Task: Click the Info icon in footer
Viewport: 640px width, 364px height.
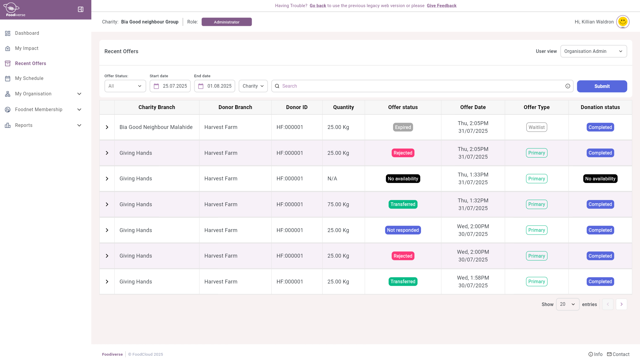Action: [591, 354]
